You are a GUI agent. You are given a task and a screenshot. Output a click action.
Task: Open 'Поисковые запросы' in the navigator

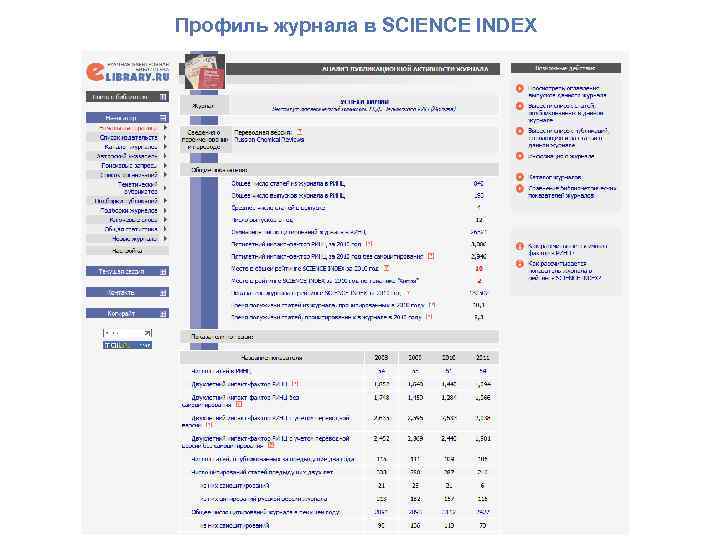(129, 165)
